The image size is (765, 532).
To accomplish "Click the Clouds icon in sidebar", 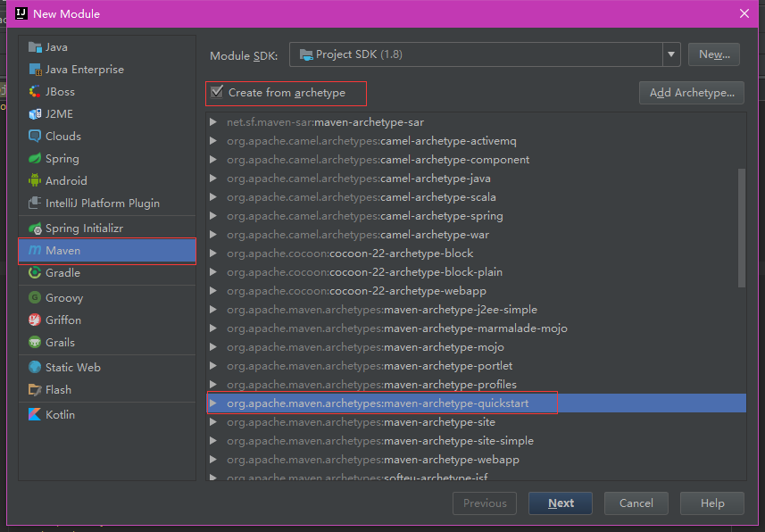I will coord(35,137).
